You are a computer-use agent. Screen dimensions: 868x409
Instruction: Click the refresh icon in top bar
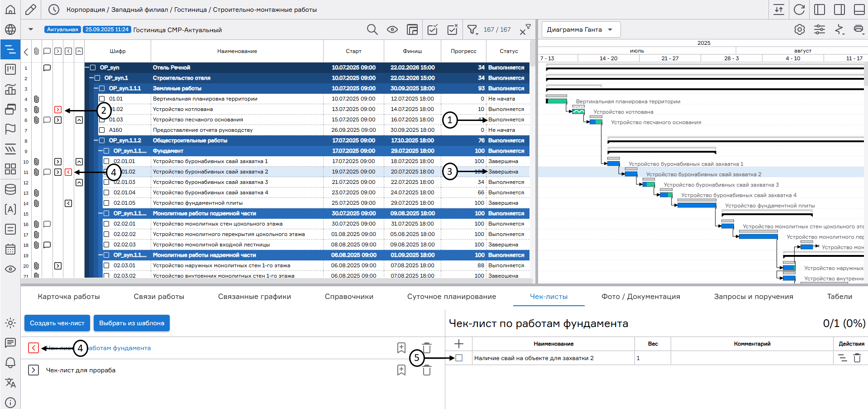pos(799,10)
